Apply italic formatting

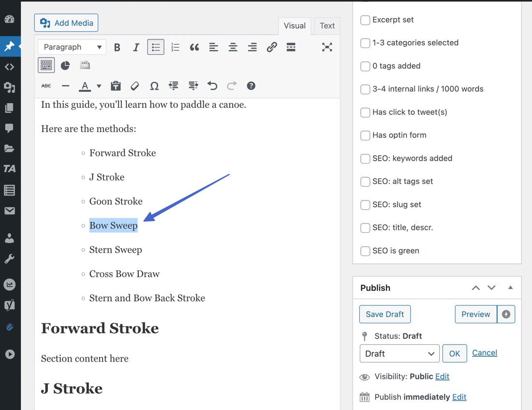pos(136,47)
